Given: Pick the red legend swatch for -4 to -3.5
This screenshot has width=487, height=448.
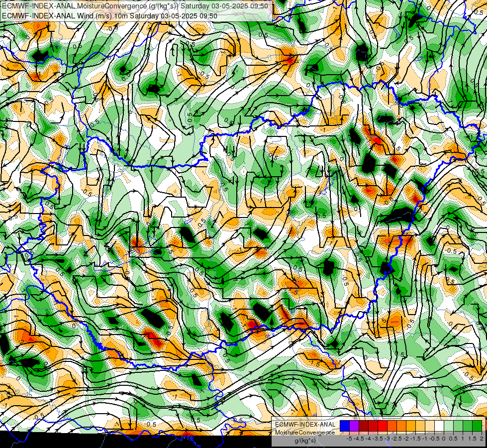Looking at the screenshot, I should coord(373,426).
